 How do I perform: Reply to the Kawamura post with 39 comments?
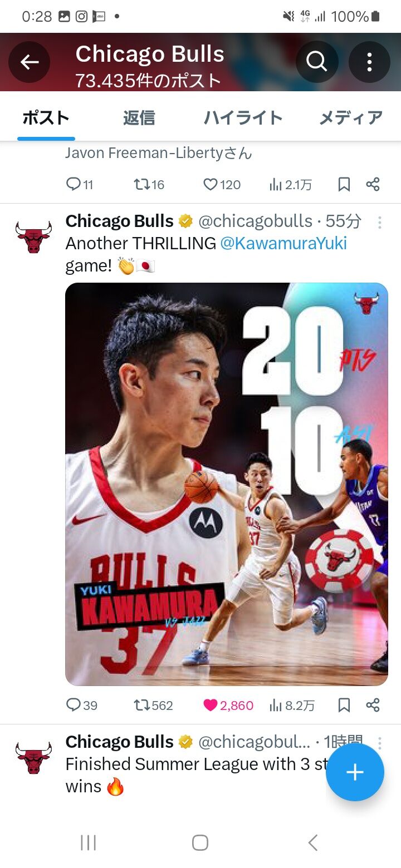click(82, 706)
